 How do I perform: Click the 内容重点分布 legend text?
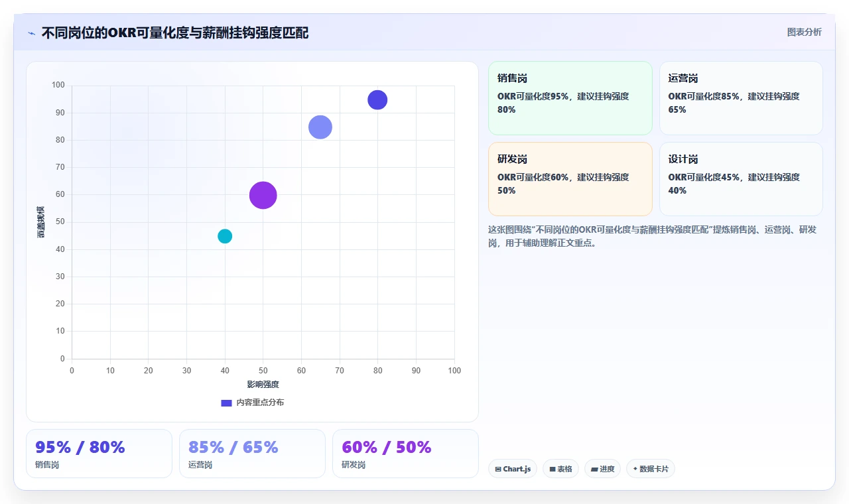pos(260,403)
